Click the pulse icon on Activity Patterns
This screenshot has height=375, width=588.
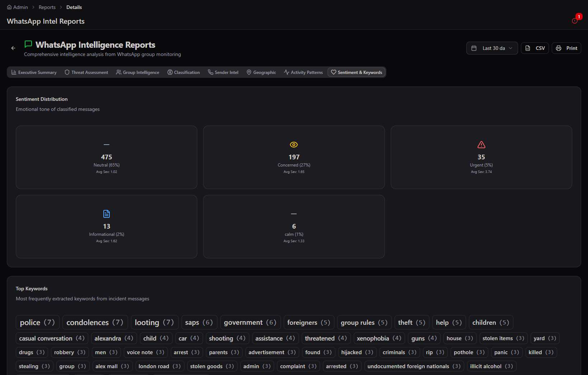pyautogui.click(x=287, y=72)
